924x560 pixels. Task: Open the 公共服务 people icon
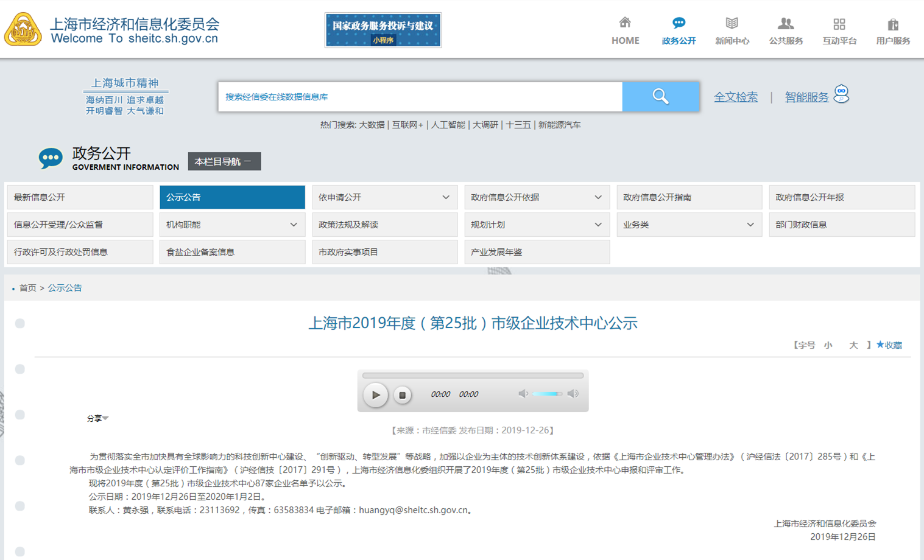pos(785,24)
